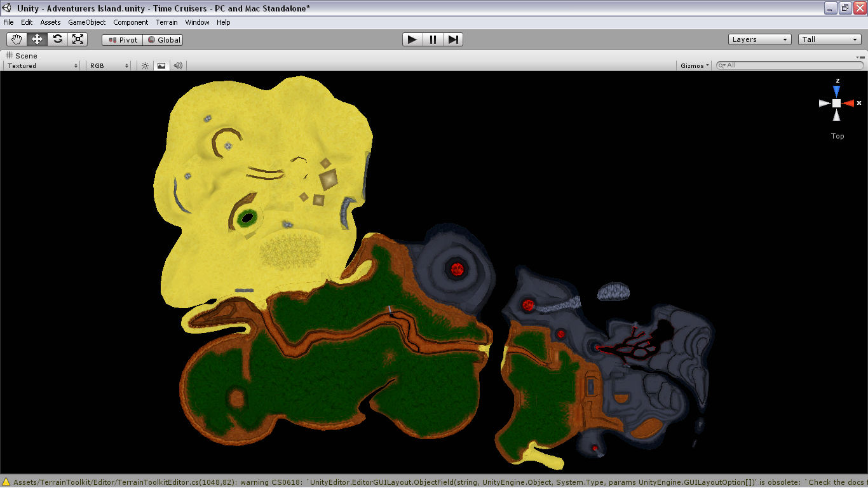Open the Gizmos dropdown

(x=695, y=65)
